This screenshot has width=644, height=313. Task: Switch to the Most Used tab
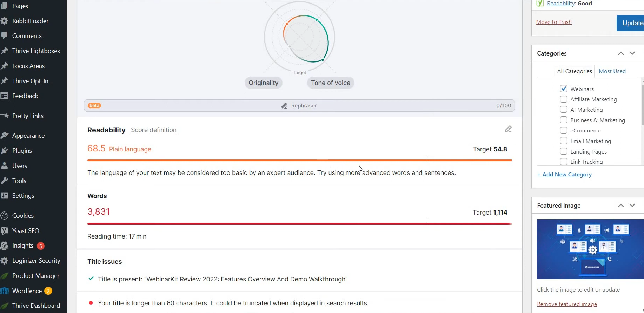coord(612,71)
